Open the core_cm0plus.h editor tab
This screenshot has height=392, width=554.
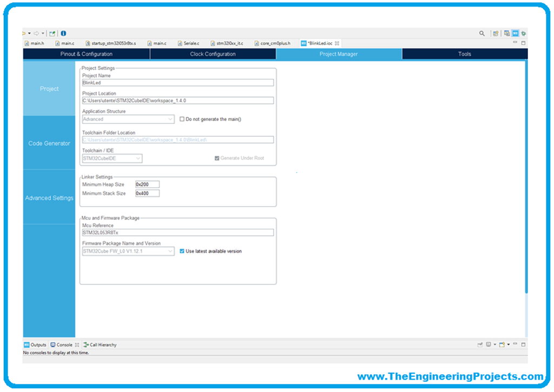click(x=273, y=43)
